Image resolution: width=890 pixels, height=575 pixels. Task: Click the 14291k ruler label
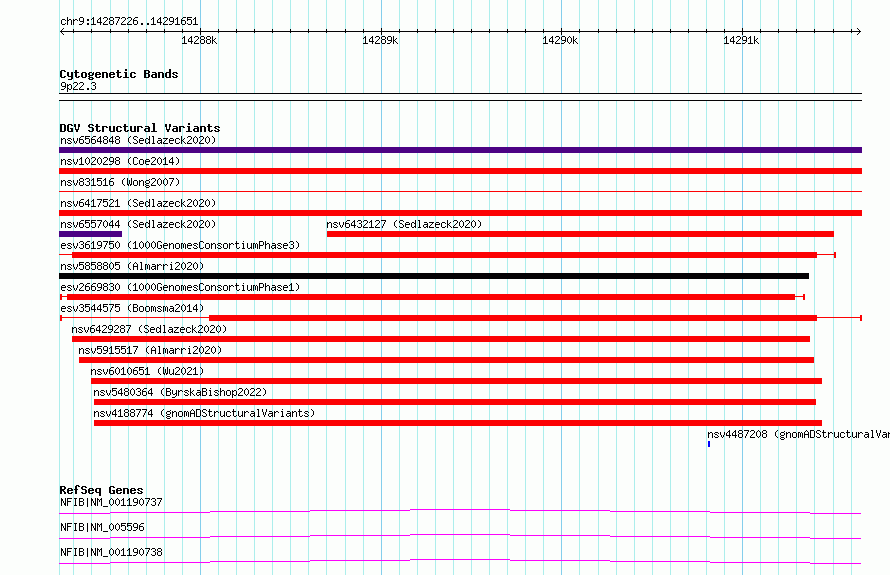click(741, 40)
